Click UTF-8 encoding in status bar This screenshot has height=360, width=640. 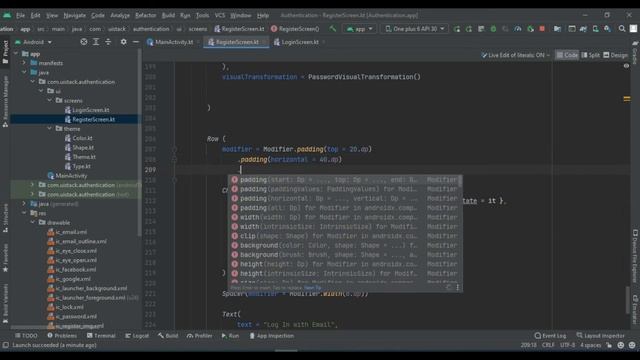567,345
